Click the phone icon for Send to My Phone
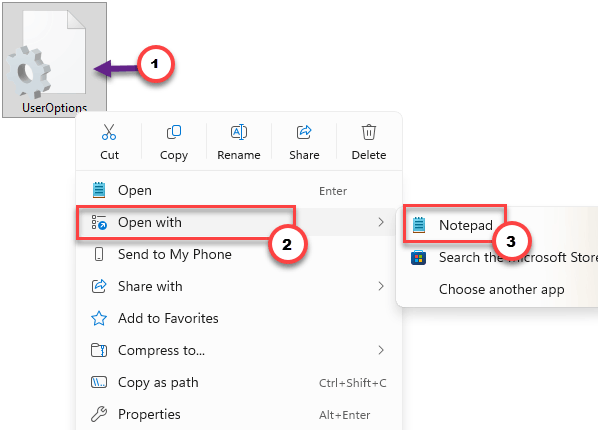Viewport: 598px width, 430px height. (99, 254)
